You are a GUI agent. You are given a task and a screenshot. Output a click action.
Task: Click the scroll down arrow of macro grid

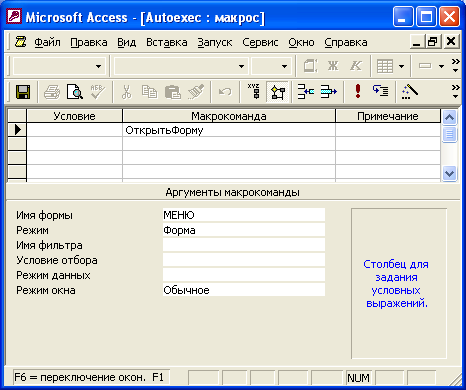pos(449,174)
